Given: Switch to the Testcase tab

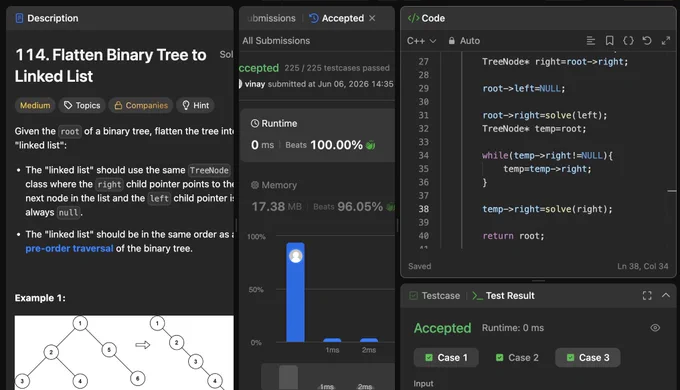Looking at the screenshot, I should tap(435, 296).
